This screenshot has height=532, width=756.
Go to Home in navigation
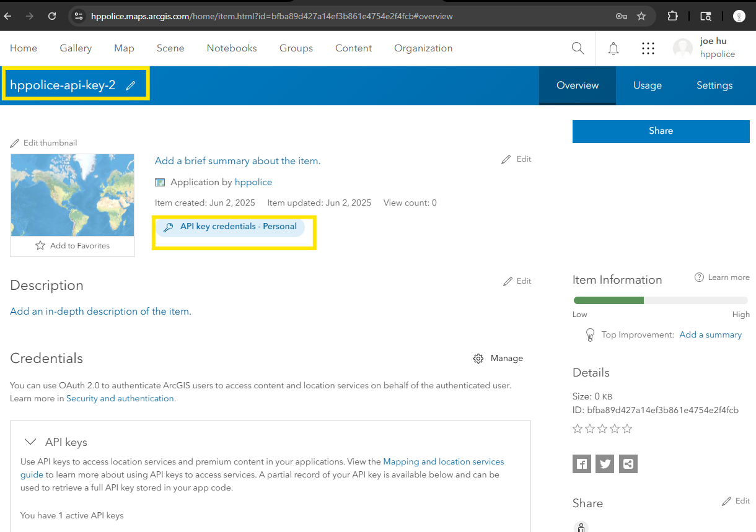coord(24,48)
